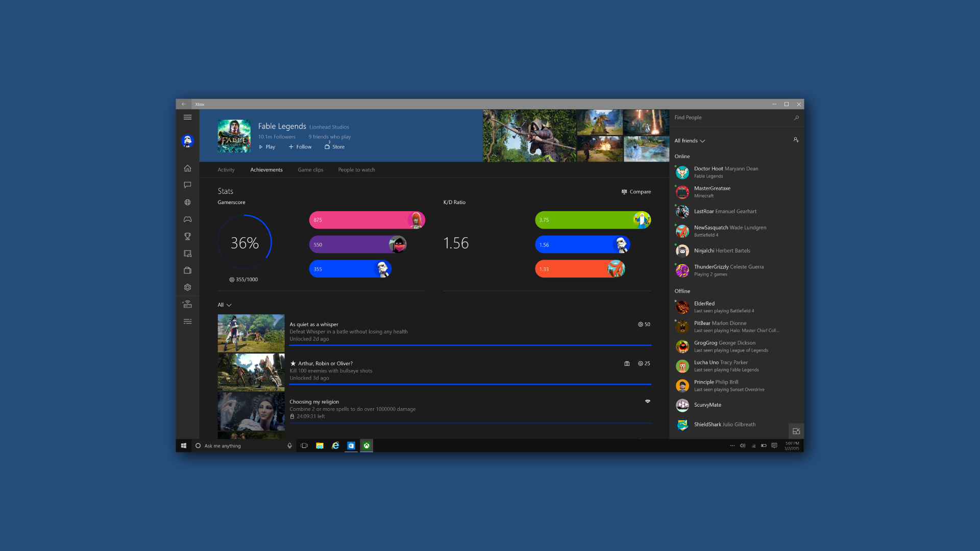The width and height of the screenshot is (980, 551).
Task: Click the Xbox app taskbar icon
Action: 366,445
